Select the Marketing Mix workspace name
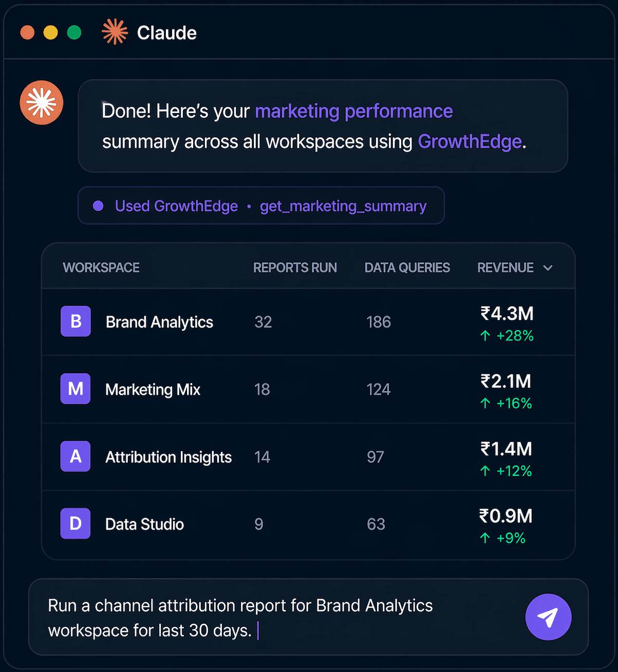The width and height of the screenshot is (618, 672). (153, 389)
